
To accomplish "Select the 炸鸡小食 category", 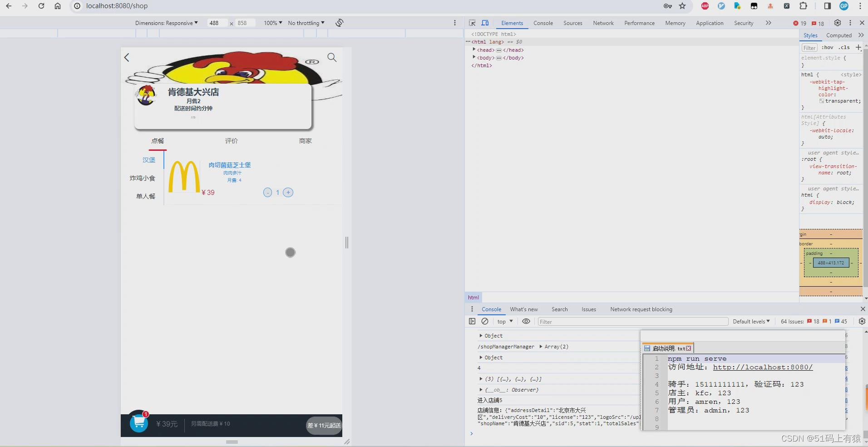I will 143,178.
